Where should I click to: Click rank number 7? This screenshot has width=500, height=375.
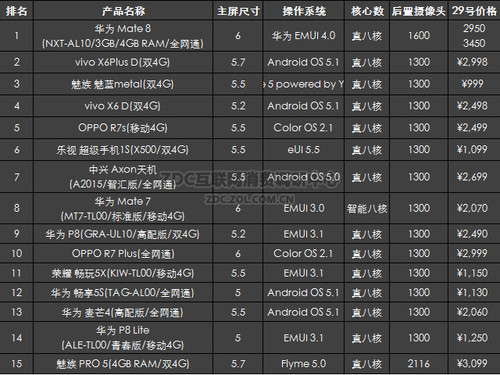[x=17, y=177]
